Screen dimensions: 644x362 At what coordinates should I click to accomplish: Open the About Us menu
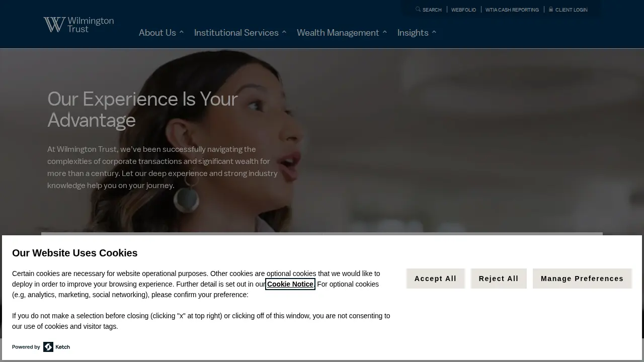point(157,33)
